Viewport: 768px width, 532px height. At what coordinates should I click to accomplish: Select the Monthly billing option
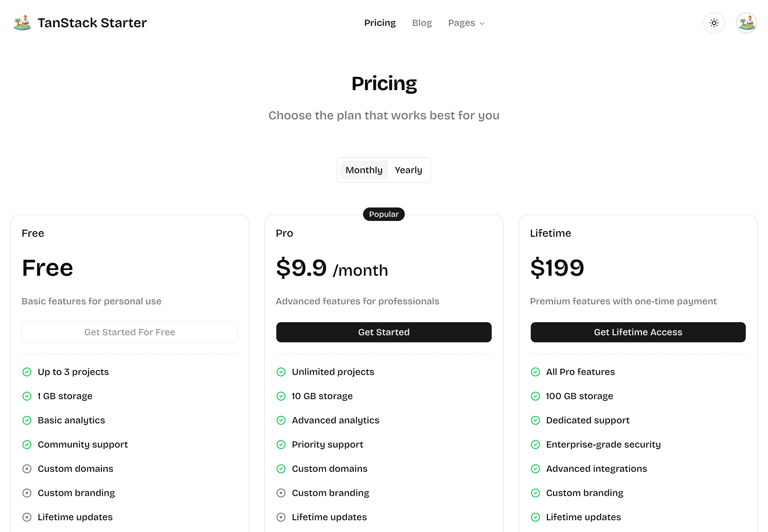364,170
